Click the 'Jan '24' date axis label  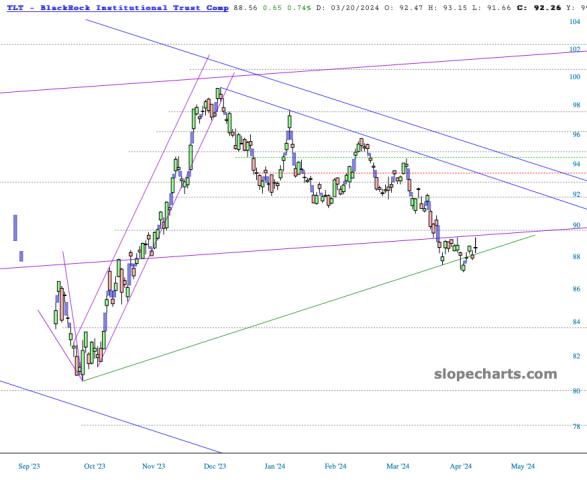[275, 466]
